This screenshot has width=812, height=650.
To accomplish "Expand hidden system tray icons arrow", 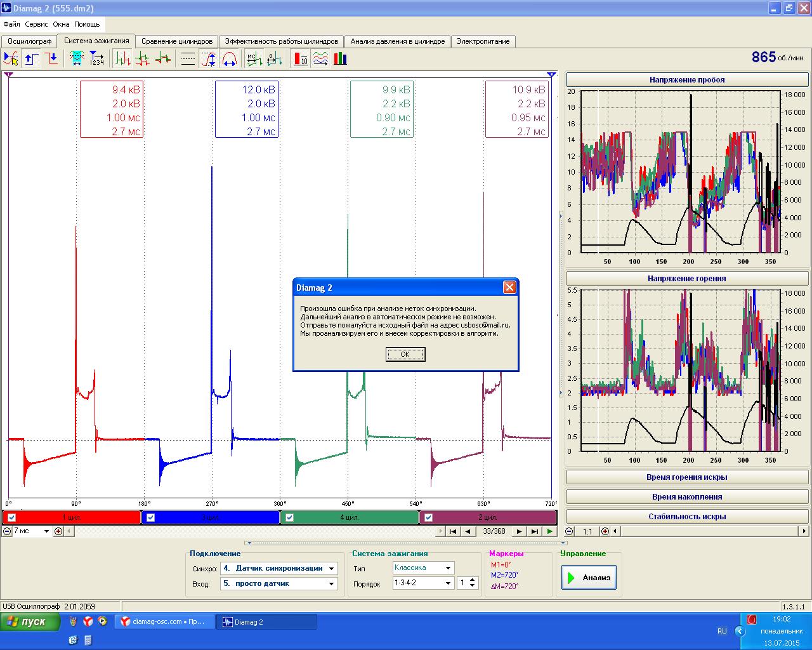I will [x=739, y=631].
